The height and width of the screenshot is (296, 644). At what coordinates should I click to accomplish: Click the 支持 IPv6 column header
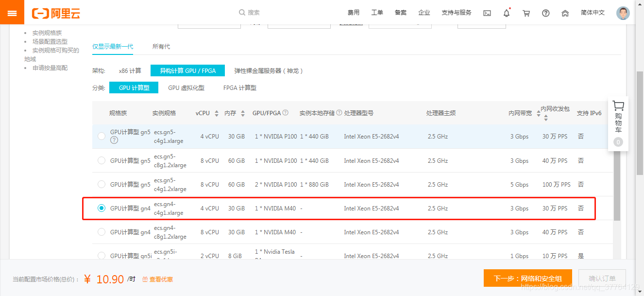589,113
